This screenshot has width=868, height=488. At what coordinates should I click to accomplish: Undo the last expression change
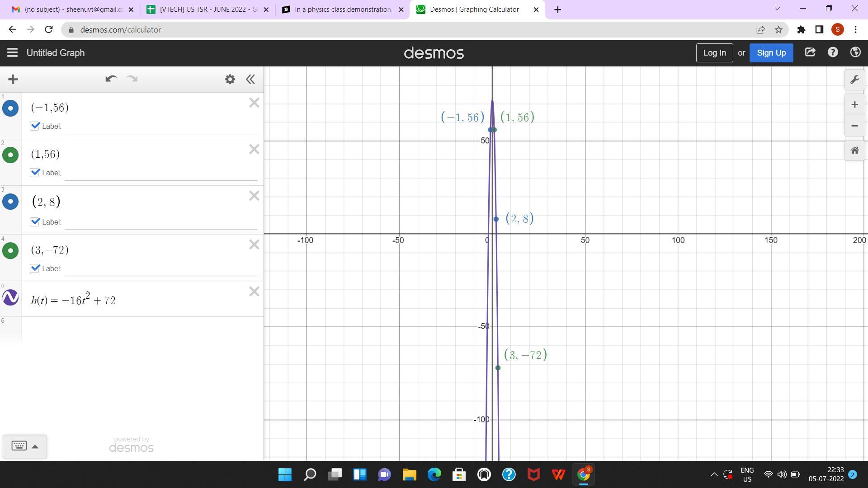111,79
